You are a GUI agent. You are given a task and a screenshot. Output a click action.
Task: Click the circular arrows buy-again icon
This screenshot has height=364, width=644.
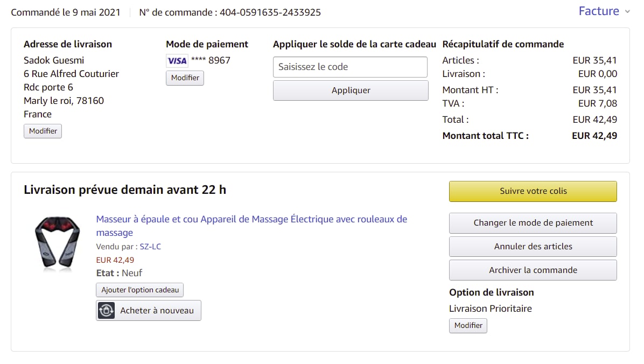(x=106, y=311)
